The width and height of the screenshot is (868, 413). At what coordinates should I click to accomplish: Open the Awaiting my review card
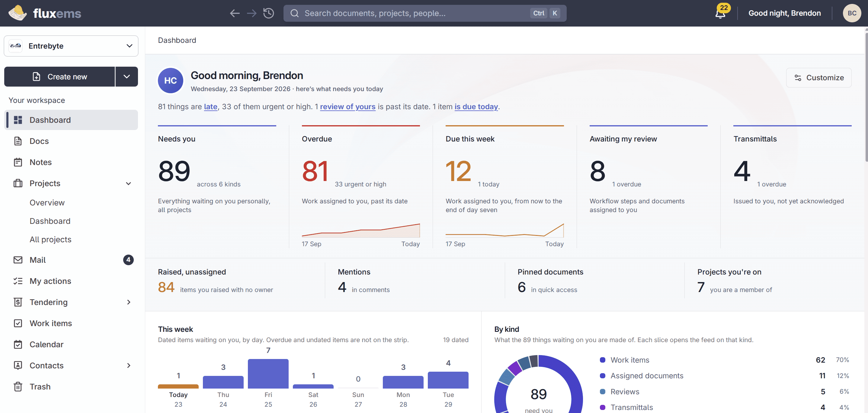coord(648,187)
